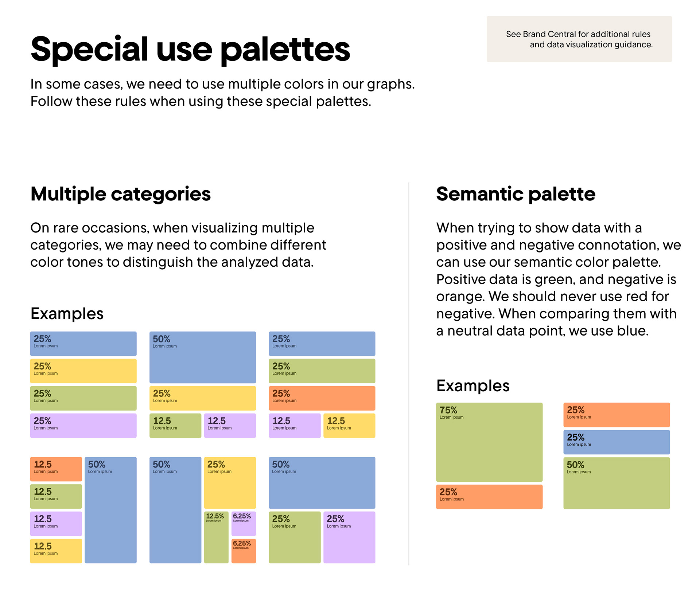This screenshot has height=615, width=700.
Task: Select the semantic green 50% block
Action: tap(616, 483)
